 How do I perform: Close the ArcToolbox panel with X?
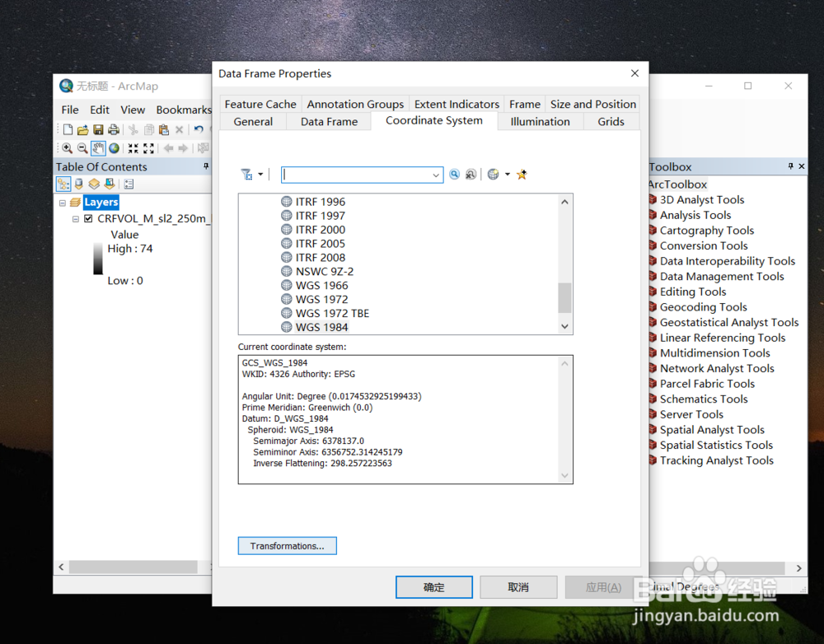pyautogui.click(x=802, y=166)
